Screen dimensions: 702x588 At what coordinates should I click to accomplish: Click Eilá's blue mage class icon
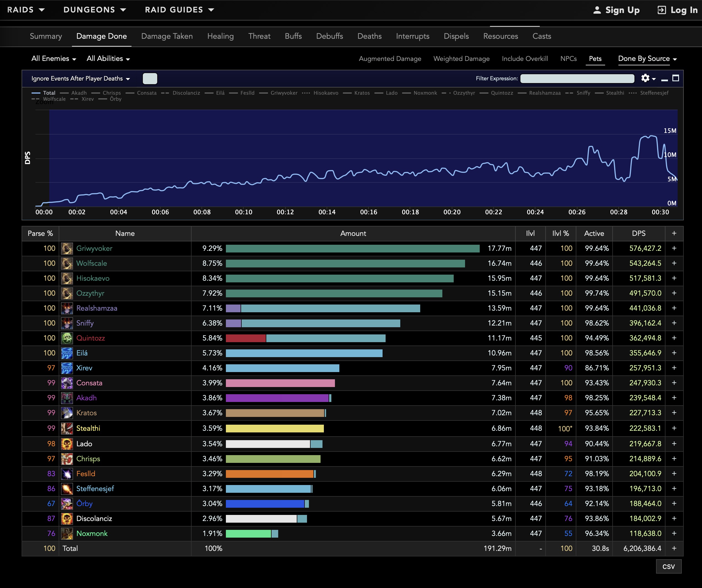(67, 353)
